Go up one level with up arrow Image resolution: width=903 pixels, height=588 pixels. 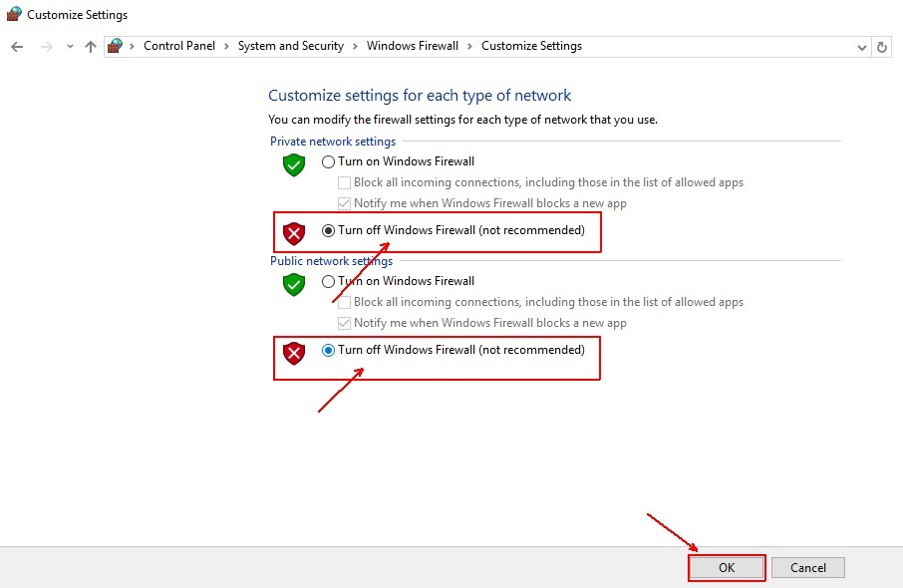coord(91,47)
